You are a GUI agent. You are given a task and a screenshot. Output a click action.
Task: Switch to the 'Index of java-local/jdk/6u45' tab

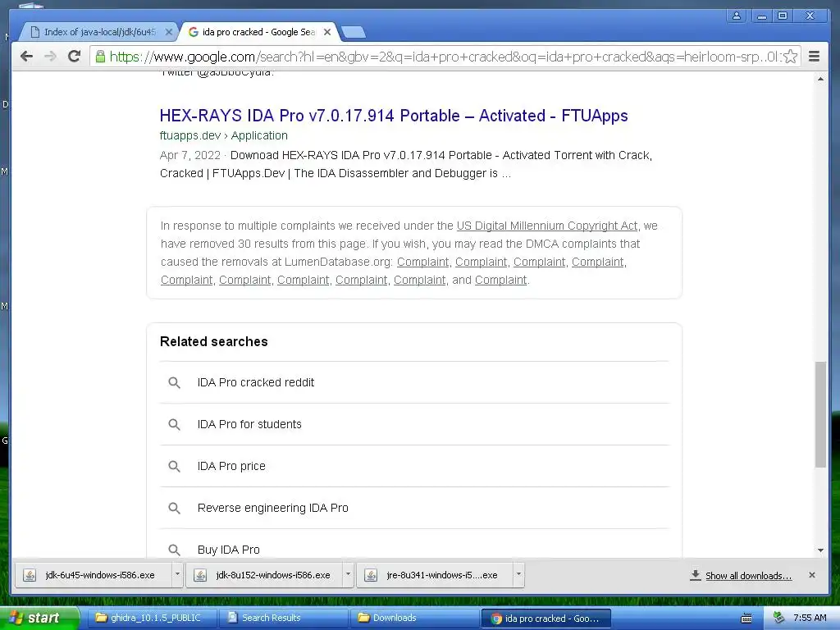(x=99, y=32)
